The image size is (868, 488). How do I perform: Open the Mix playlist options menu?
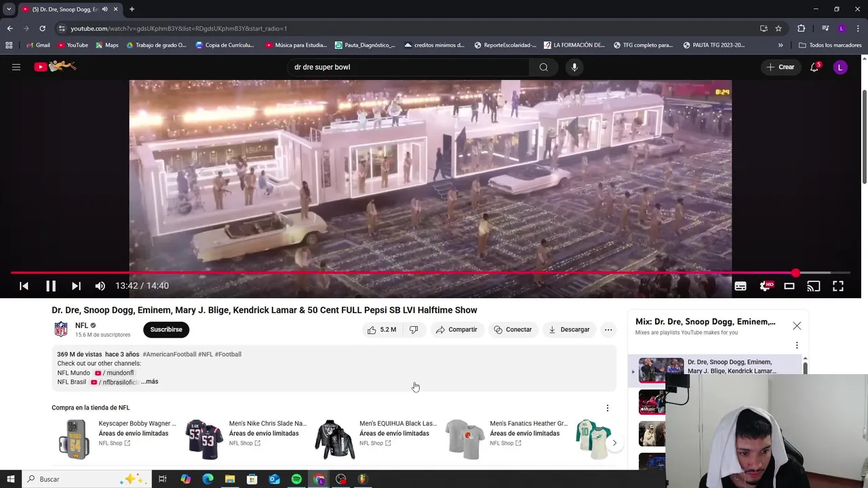click(797, 345)
